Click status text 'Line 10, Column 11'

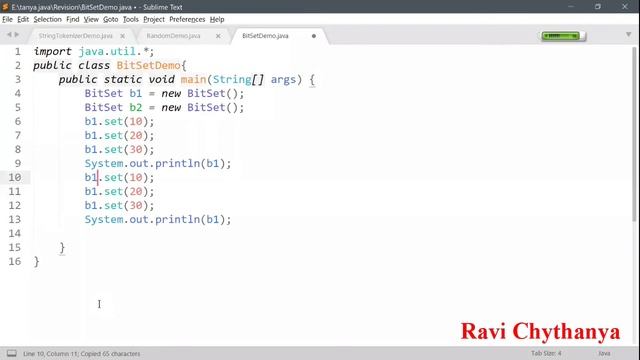pyautogui.click(x=50, y=353)
